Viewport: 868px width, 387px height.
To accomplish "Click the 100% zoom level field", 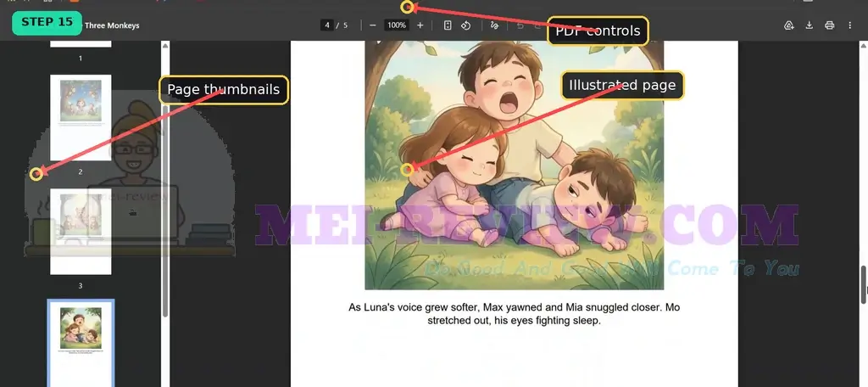I will pyautogui.click(x=397, y=25).
